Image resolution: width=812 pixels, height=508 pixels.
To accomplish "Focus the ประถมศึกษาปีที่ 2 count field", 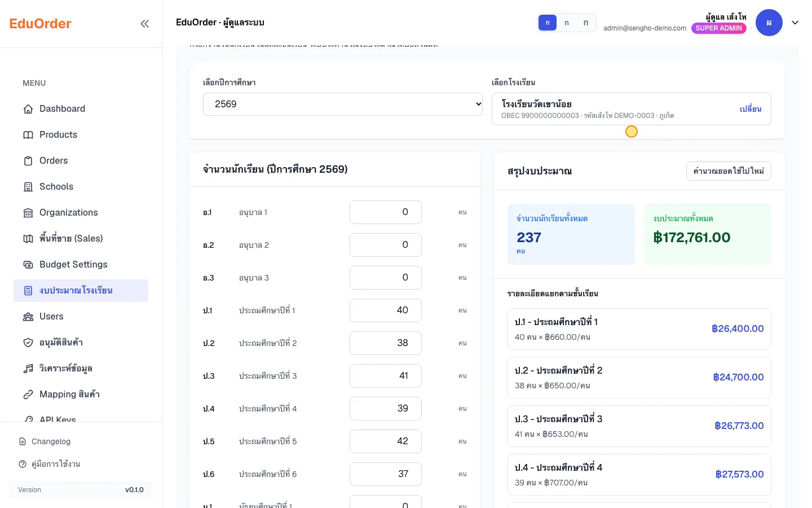I will pyautogui.click(x=386, y=343).
